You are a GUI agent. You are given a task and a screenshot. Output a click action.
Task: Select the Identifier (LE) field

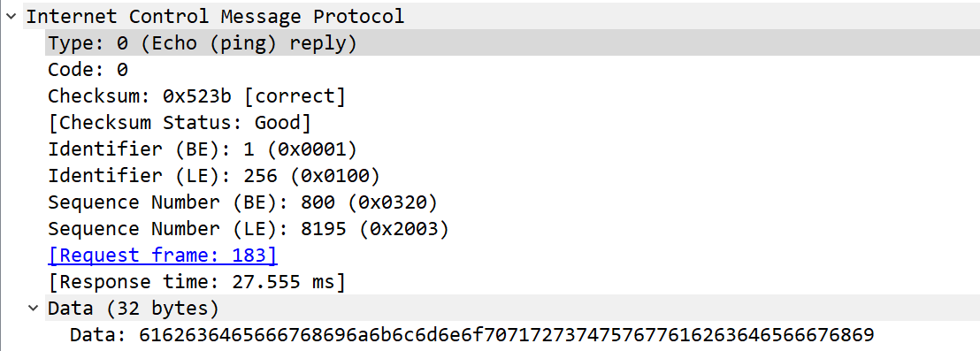click(x=512, y=175)
